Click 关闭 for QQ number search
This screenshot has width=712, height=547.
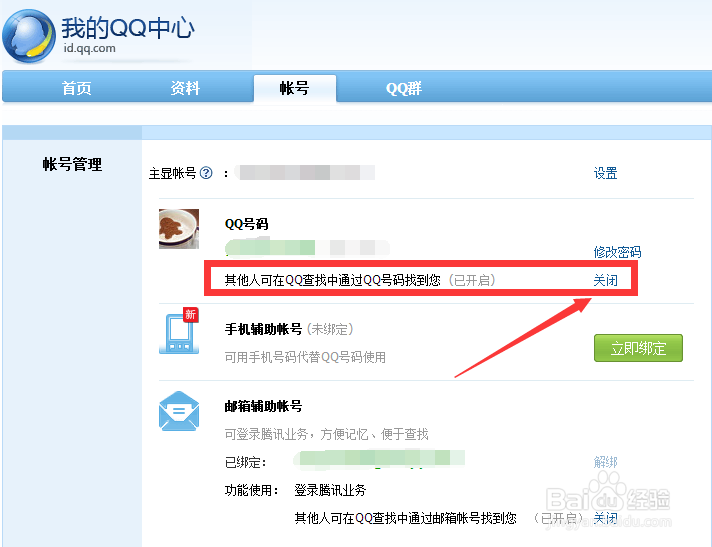click(606, 280)
